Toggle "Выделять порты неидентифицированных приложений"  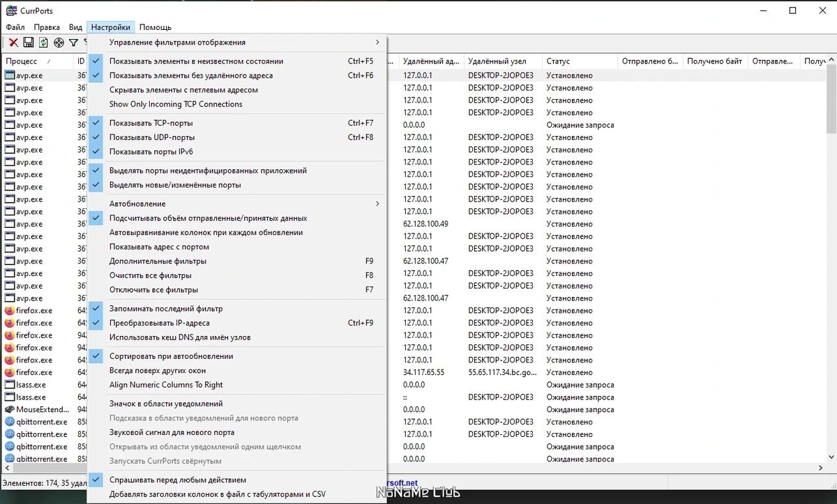click(236, 171)
